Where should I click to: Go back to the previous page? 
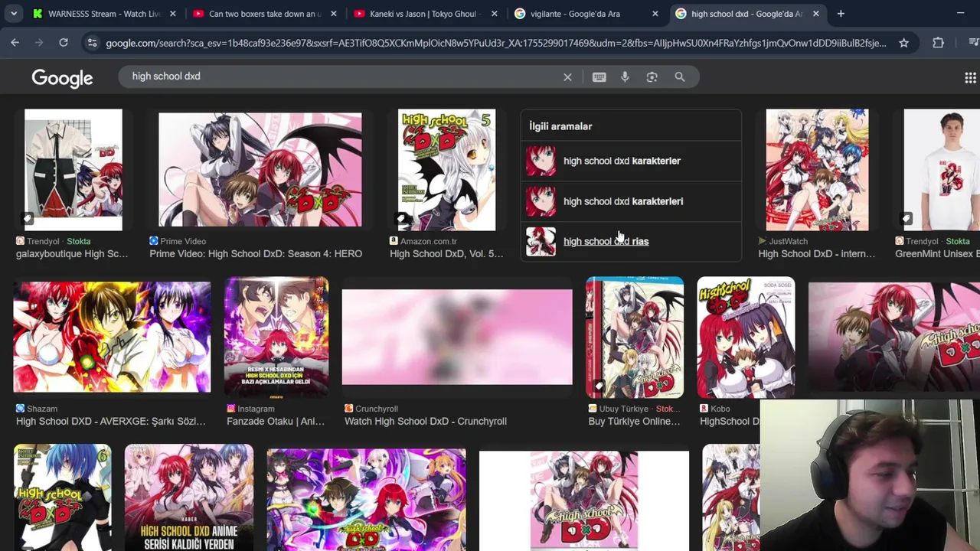[15, 43]
